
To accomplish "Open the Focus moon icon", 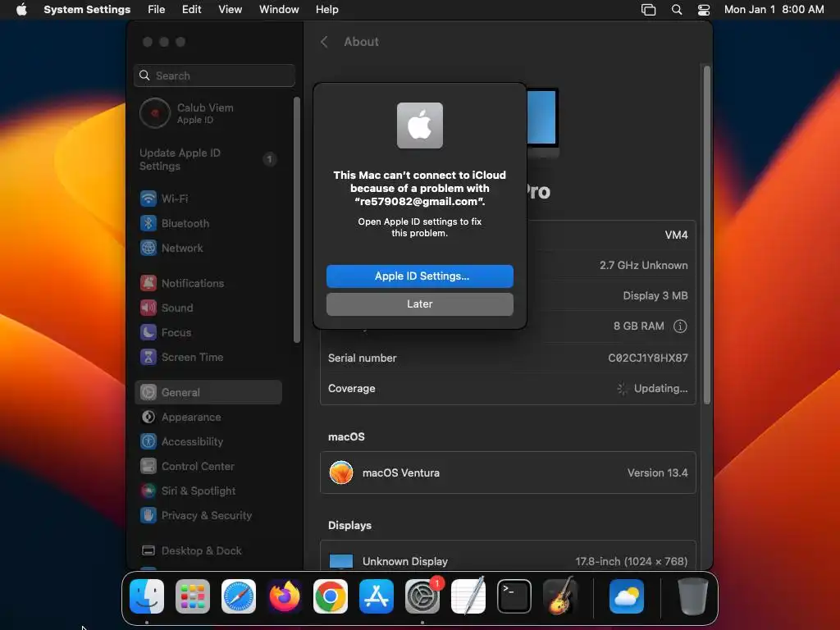I will (x=148, y=332).
